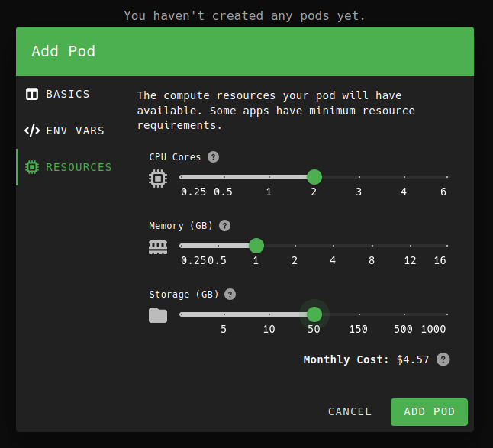The image size is (493, 448).
Task: Click the Memory (GB) help icon
Action: coord(224,226)
